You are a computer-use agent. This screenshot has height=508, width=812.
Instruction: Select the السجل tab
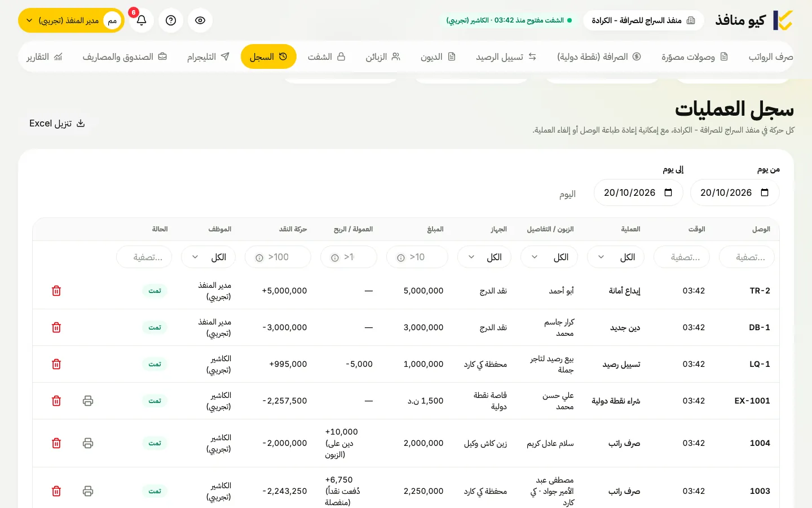[268, 56]
